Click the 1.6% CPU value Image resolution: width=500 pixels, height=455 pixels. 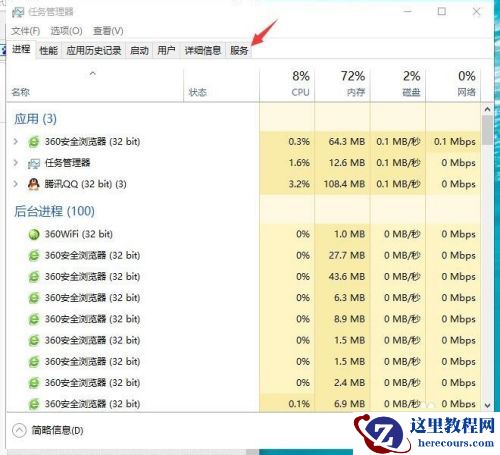click(299, 163)
